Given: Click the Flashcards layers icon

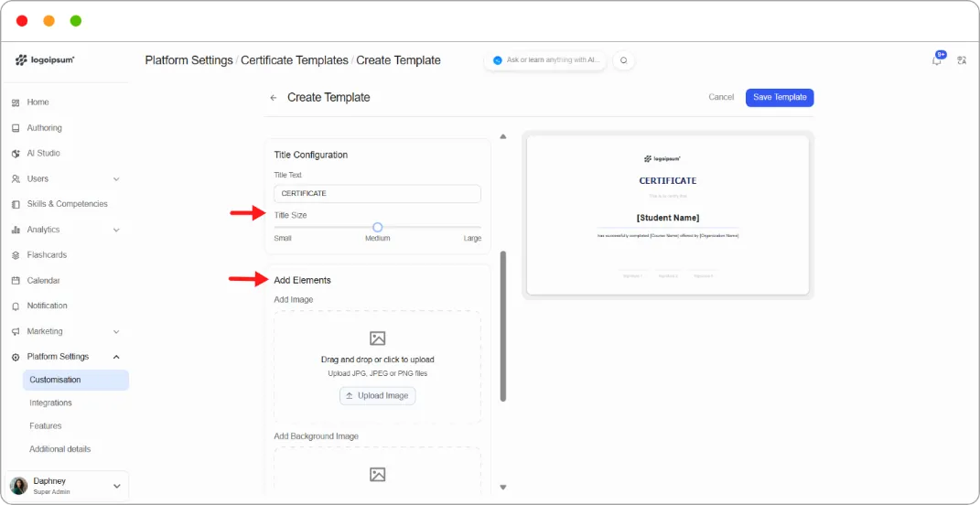Looking at the screenshot, I should pos(16,255).
